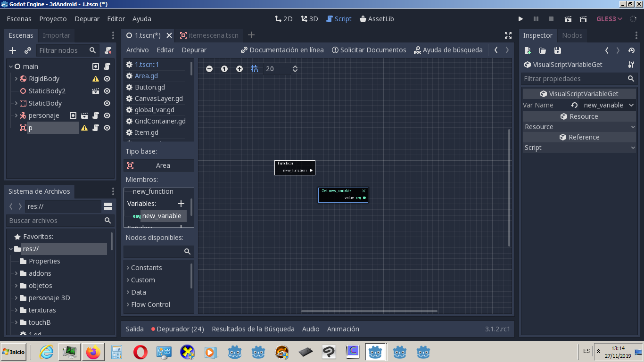
Task: Open main node sub-scene editor icon
Action: 96,66
